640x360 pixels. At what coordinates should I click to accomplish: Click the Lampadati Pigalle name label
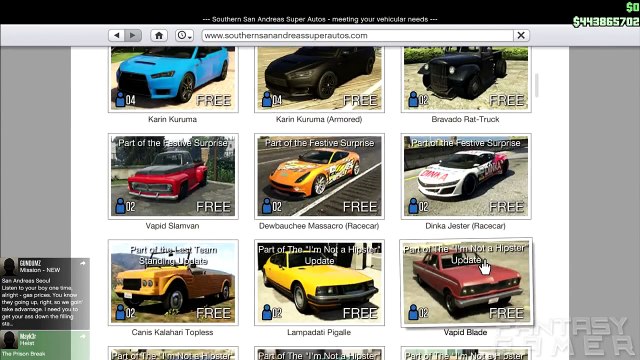click(x=319, y=332)
